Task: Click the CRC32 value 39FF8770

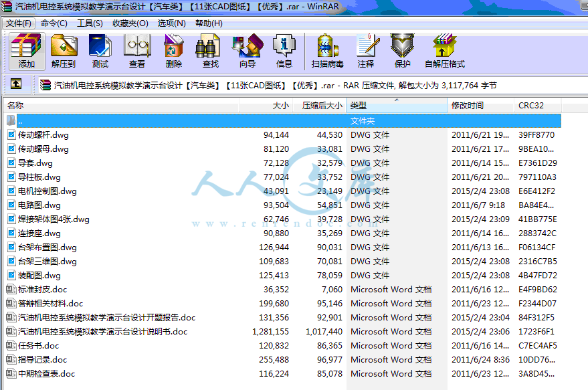Action: tap(536, 134)
